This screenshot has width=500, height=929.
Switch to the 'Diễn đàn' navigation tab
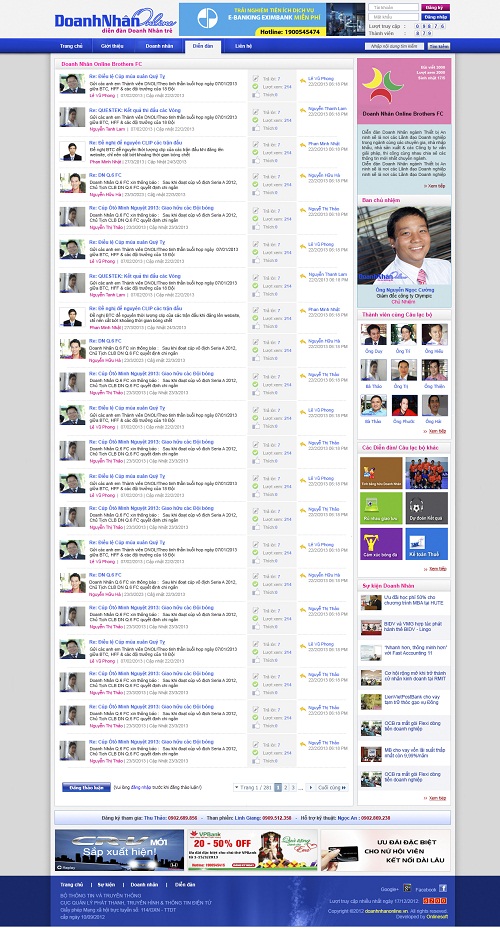203,46
